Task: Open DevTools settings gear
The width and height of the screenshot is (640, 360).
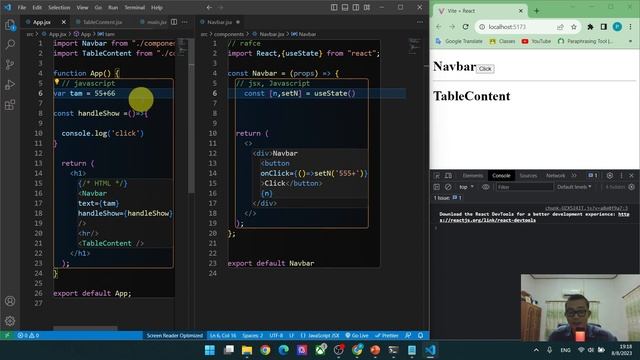Action: 609,176
